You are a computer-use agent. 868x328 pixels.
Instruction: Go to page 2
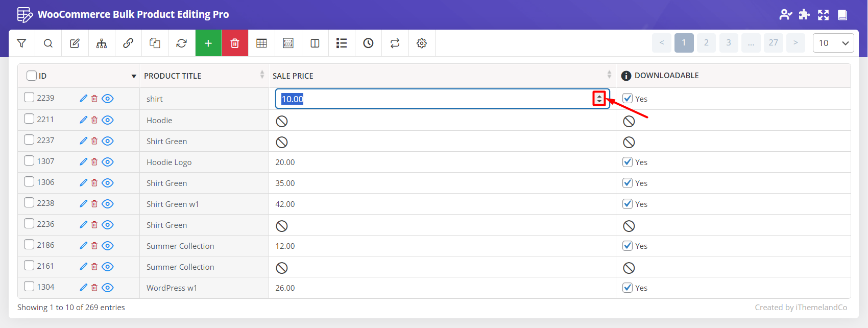click(x=706, y=43)
